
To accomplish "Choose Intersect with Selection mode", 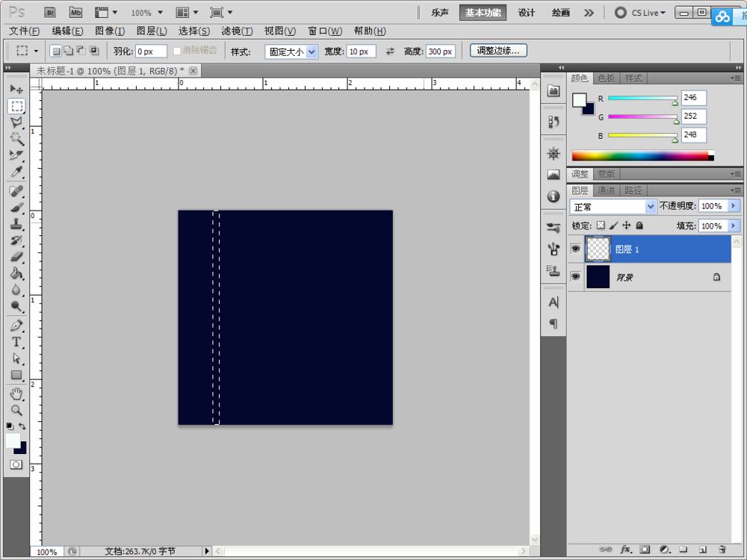I will (x=94, y=51).
